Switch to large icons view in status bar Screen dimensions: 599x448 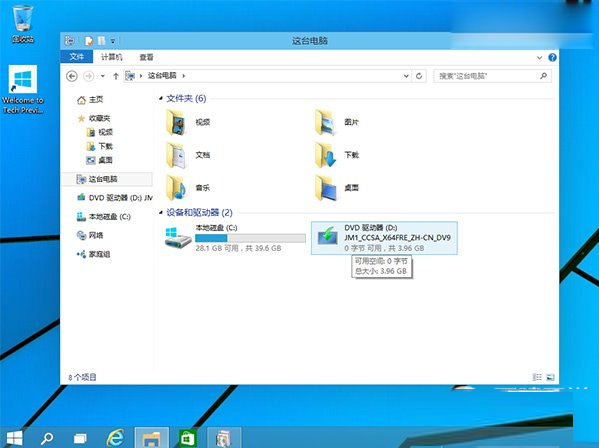[x=550, y=377]
